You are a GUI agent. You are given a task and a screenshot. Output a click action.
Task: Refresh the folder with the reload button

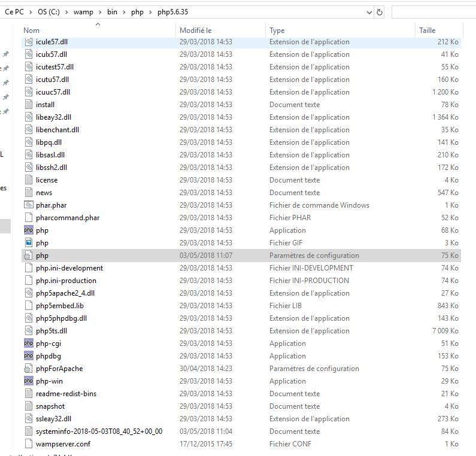[379, 12]
